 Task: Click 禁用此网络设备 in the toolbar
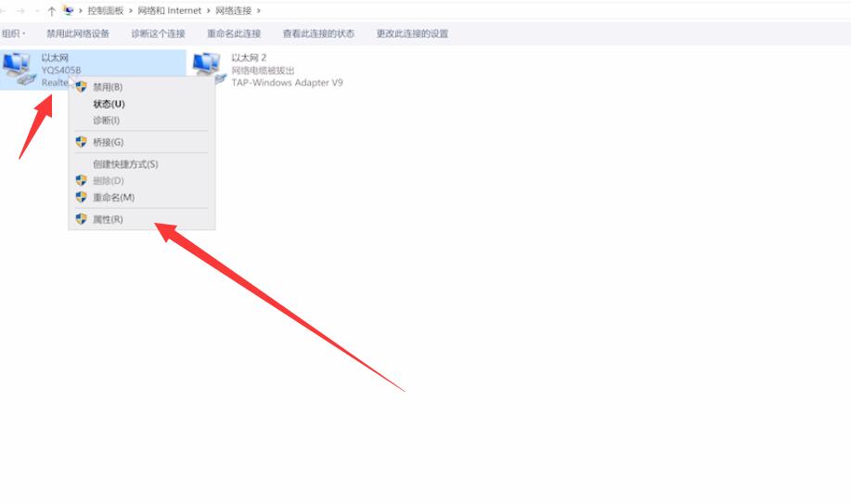tap(78, 33)
